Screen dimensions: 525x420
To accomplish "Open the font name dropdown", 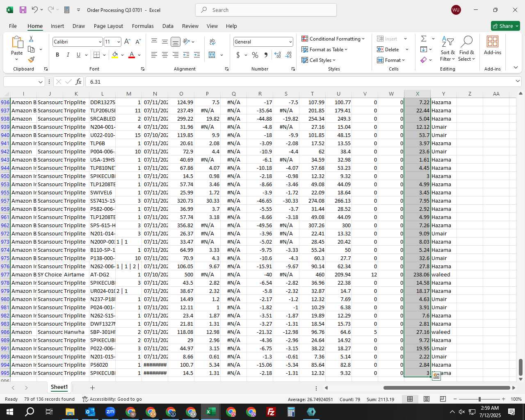I will coord(100,42).
